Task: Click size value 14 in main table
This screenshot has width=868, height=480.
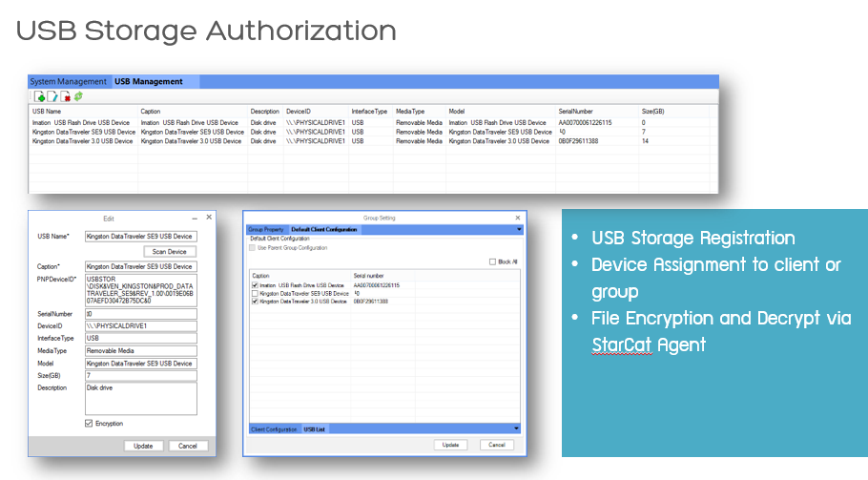Action: 645,141
